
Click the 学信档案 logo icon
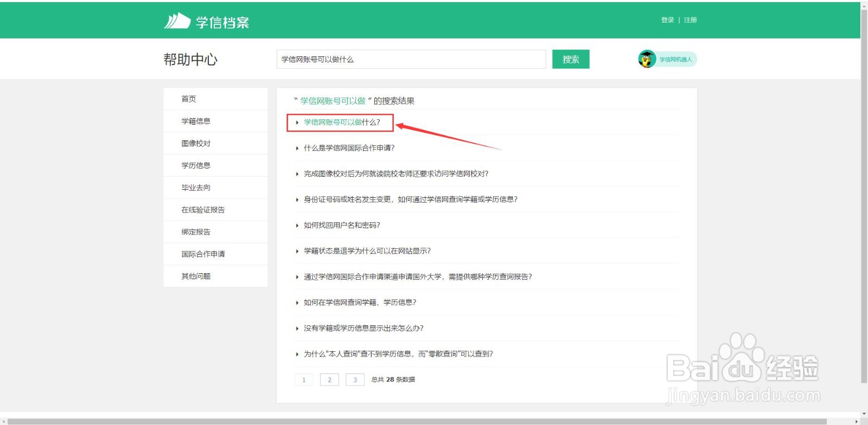[x=177, y=21]
